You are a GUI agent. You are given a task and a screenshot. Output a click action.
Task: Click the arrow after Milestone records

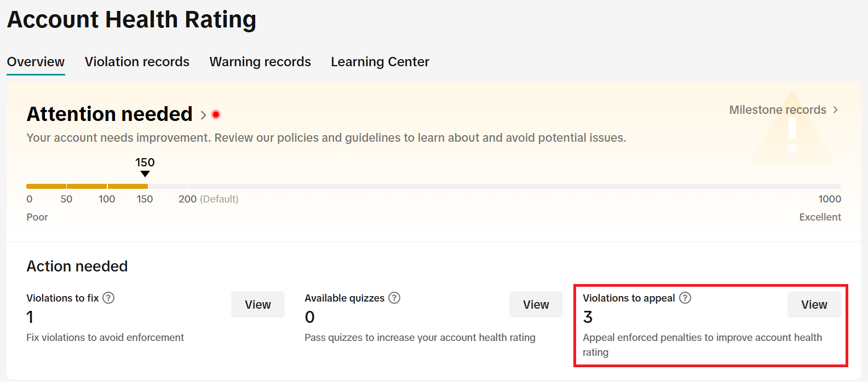(x=835, y=110)
